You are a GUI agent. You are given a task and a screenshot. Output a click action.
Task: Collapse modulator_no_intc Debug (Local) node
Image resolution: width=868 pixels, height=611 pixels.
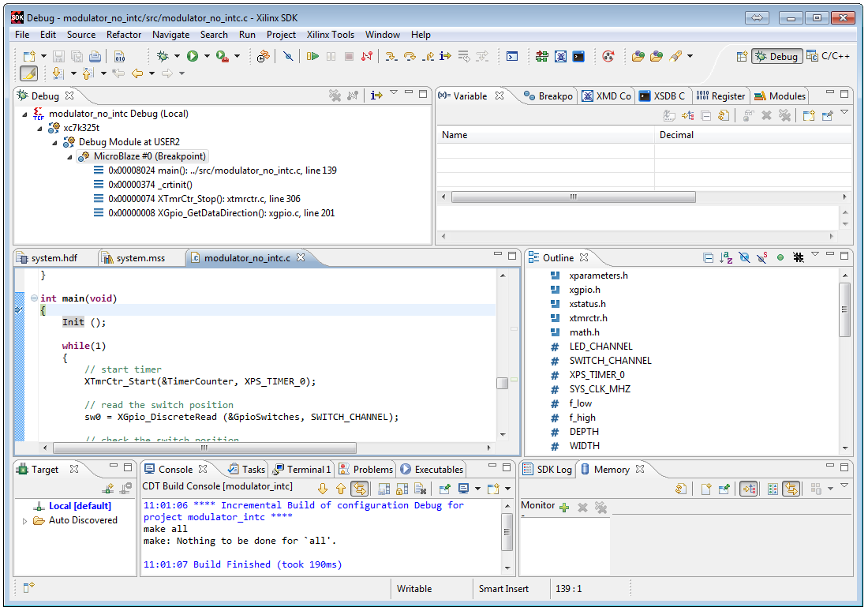click(25, 114)
